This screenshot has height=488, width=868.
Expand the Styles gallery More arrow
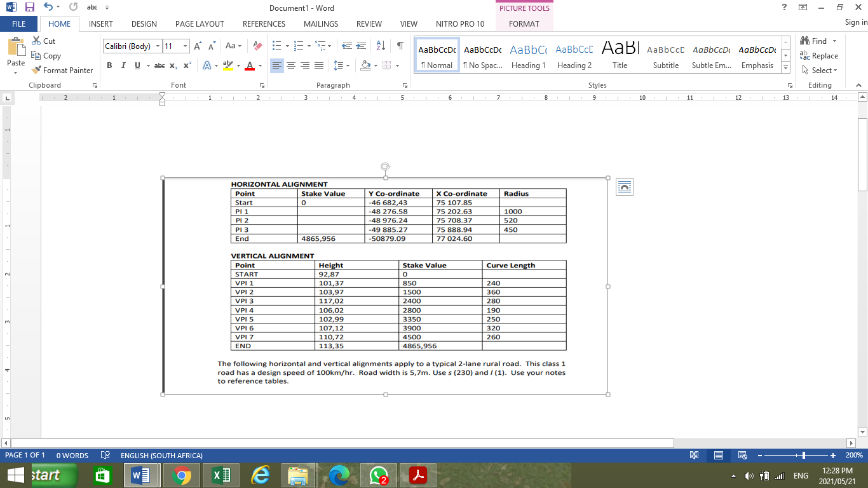point(786,68)
